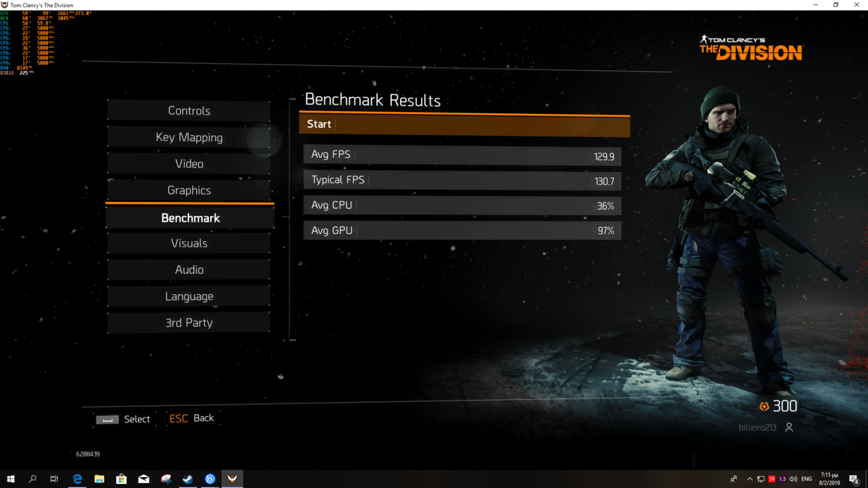Start the benchmark run

click(x=464, y=125)
